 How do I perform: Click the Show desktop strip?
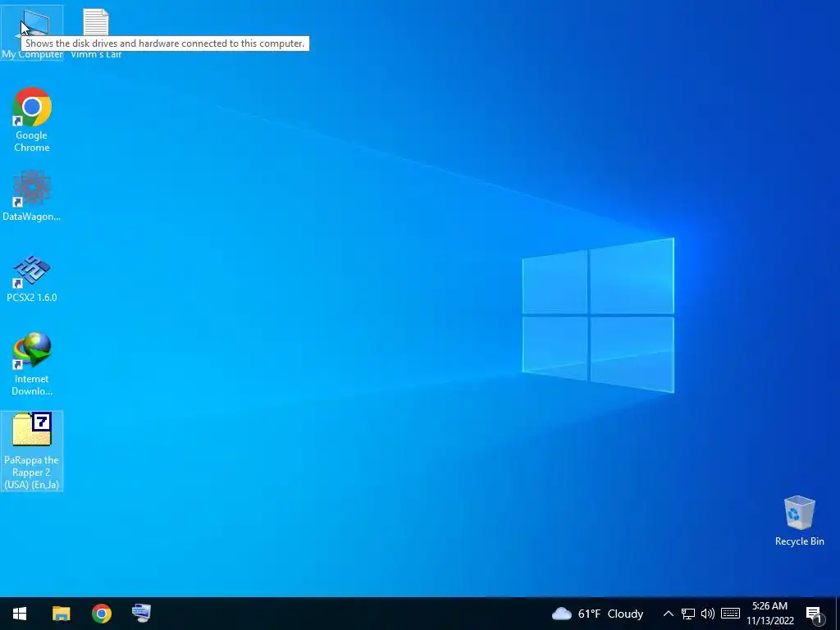coord(838,614)
